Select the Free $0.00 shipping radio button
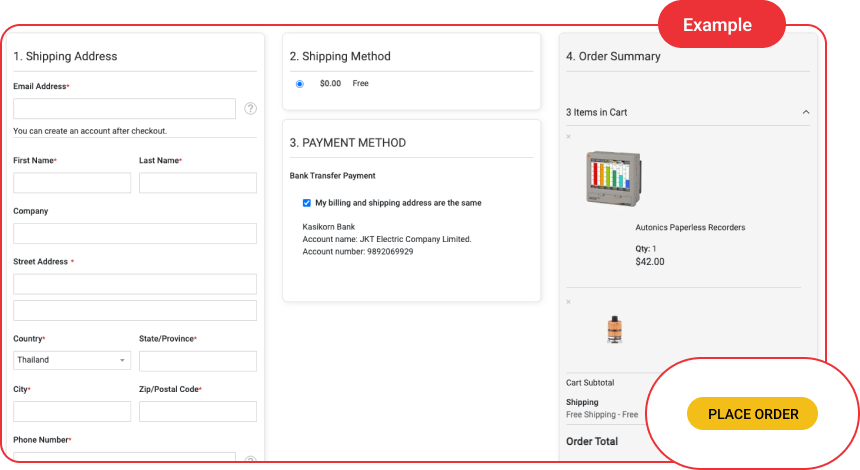The height and width of the screenshot is (470, 860). point(300,84)
